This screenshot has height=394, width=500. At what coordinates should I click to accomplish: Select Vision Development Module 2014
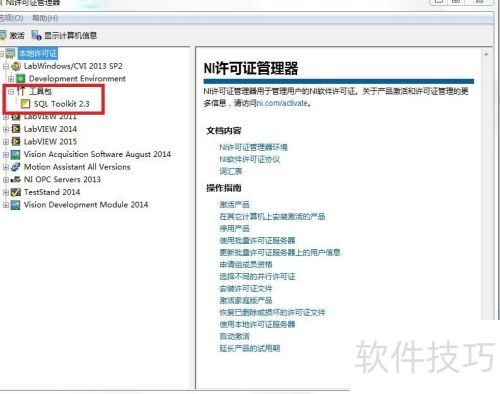coord(86,205)
